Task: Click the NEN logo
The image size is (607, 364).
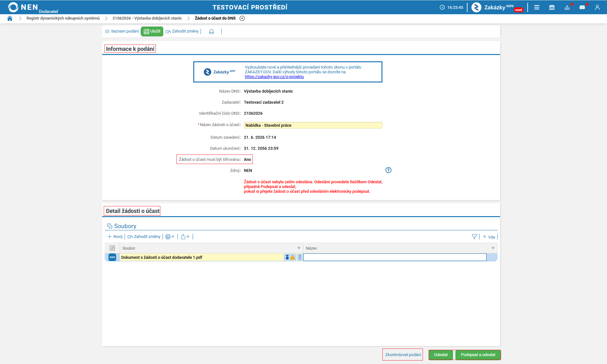Action: click(23, 7)
